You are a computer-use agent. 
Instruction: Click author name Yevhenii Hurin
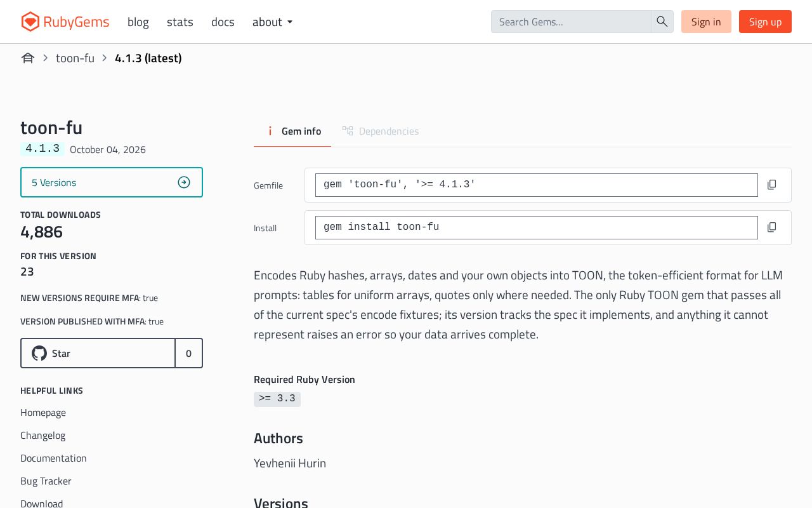click(290, 463)
